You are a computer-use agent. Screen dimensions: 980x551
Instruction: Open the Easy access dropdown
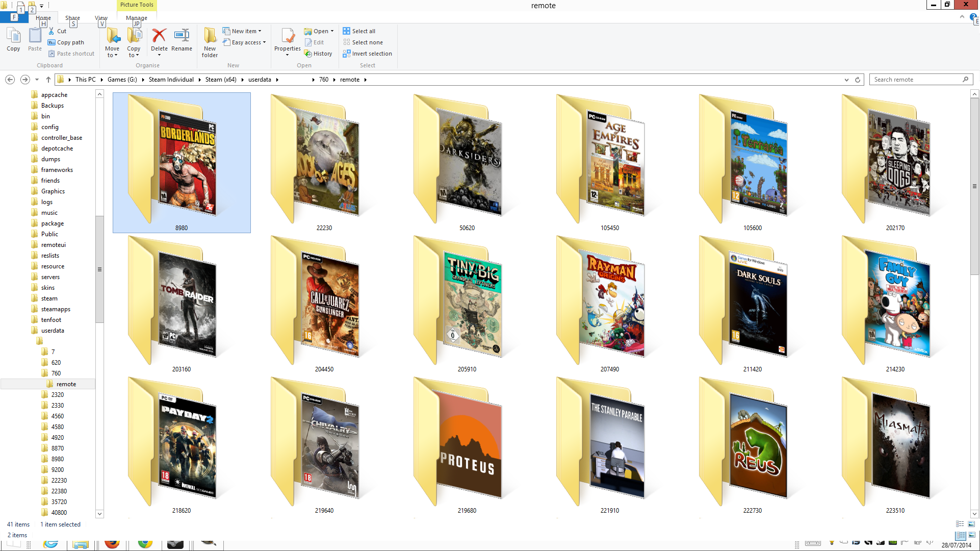pos(245,42)
